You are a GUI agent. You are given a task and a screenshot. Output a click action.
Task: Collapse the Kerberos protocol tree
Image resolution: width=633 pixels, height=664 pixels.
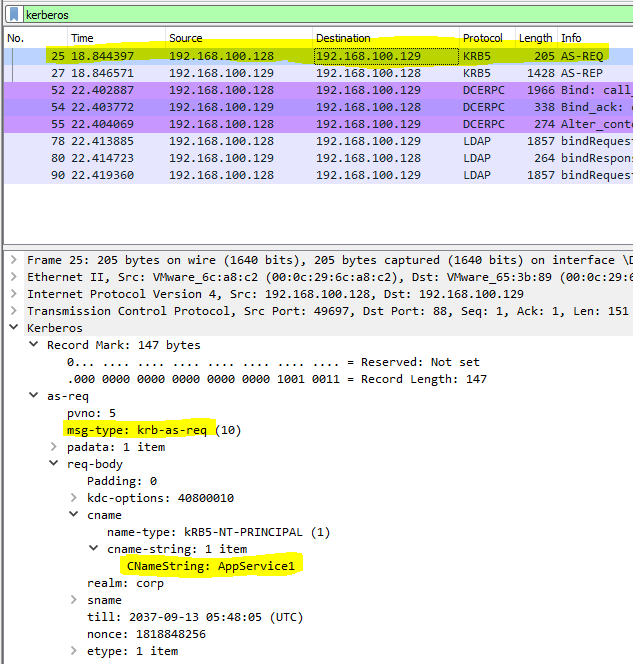12,328
